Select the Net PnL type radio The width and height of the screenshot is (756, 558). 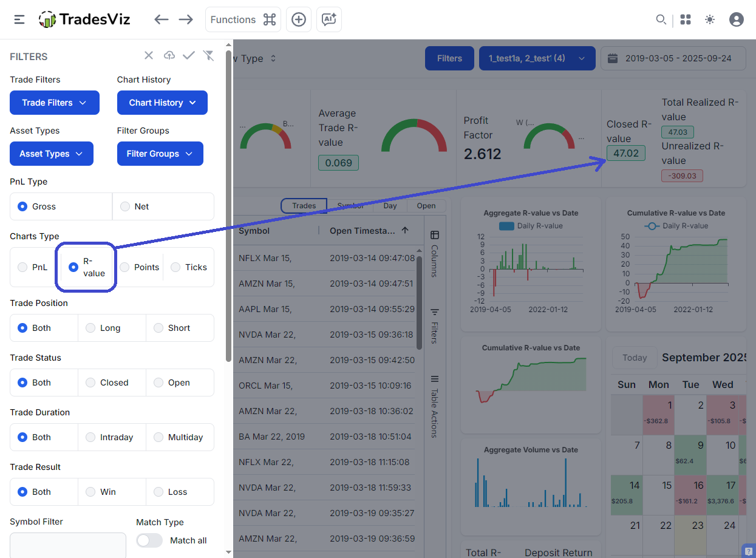125,206
